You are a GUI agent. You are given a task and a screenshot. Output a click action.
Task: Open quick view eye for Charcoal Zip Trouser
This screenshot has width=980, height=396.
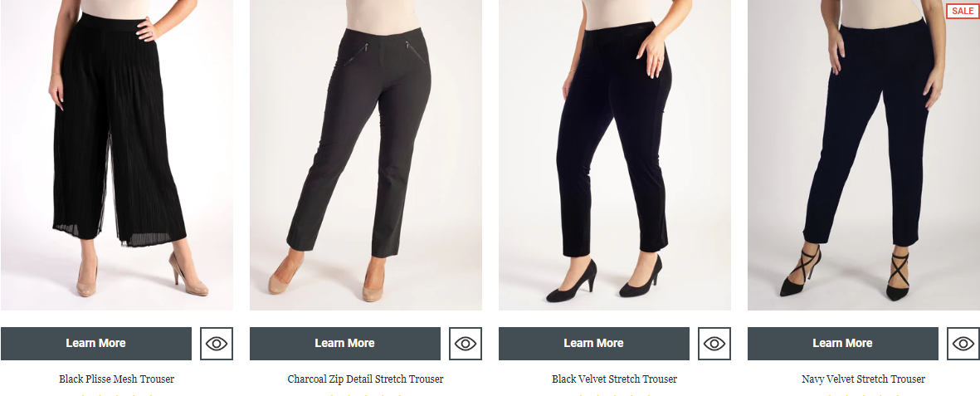(x=465, y=344)
